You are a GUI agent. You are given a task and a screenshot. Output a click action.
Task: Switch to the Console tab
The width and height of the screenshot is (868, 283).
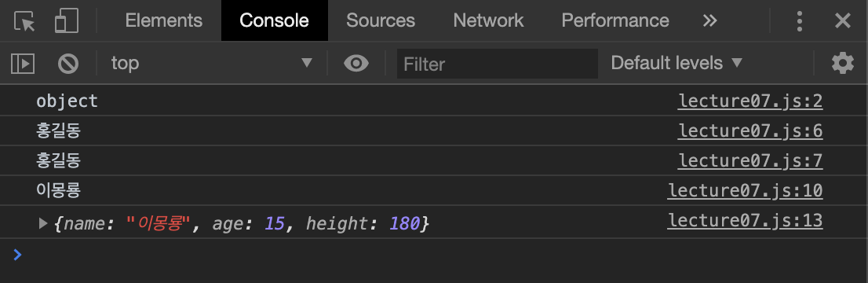click(x=274, y=20)
